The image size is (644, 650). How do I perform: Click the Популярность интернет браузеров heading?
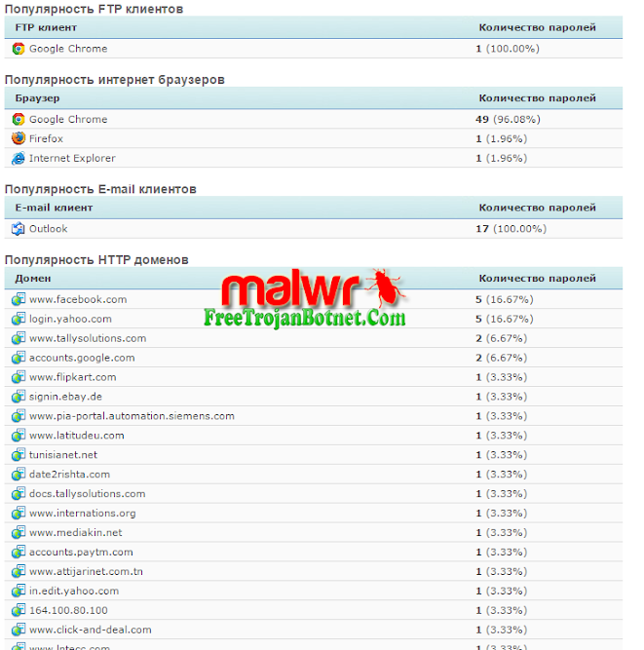point(115,80)
